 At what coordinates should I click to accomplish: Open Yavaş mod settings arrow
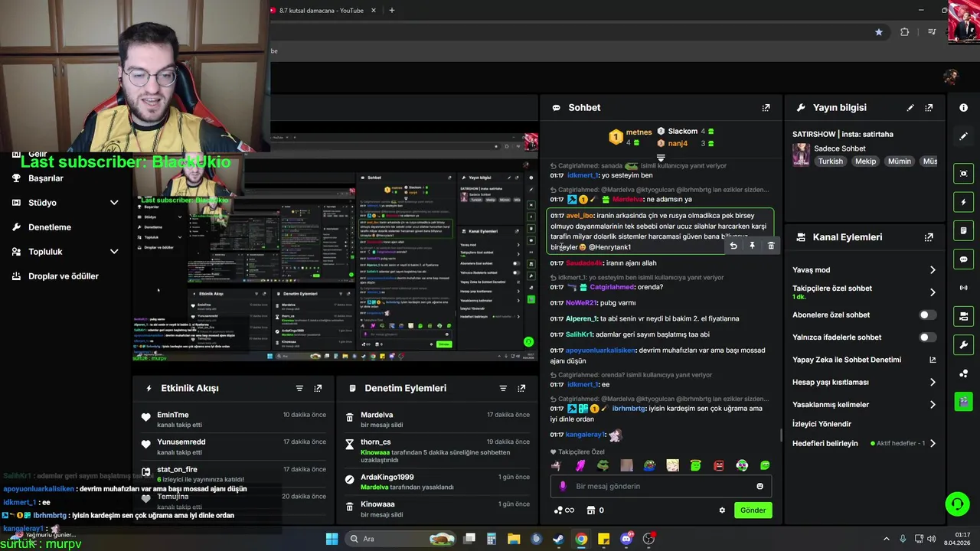pyautogui.click(x=933, y=270)
